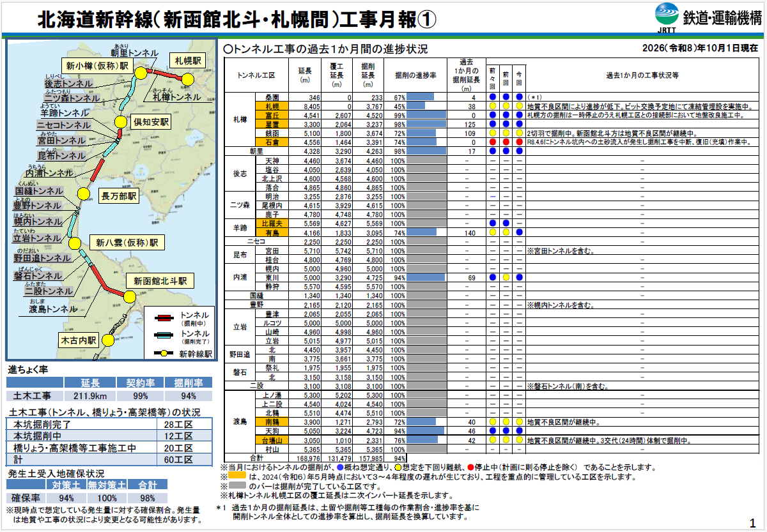Click the 札幌駅 station label box

pos(187,60)
